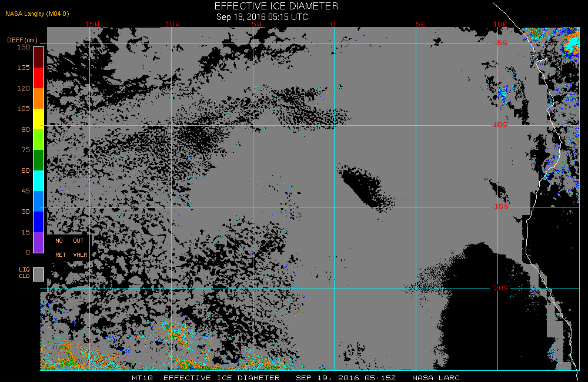
Task: Click the 15S latitude label
Action: 502,206
